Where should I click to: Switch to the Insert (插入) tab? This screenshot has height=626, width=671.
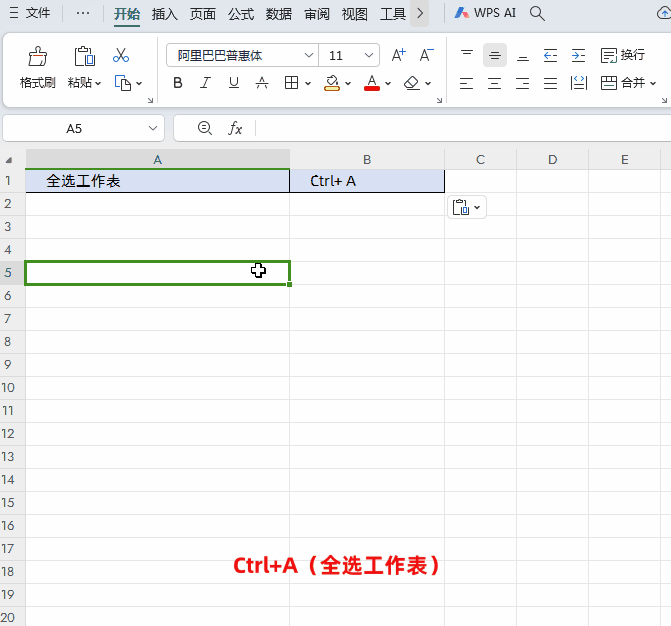(x=165, y=14)
